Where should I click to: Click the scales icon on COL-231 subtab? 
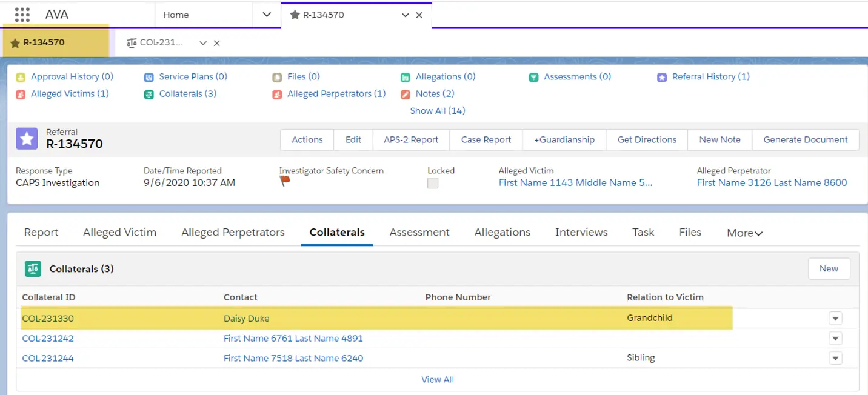132,43
